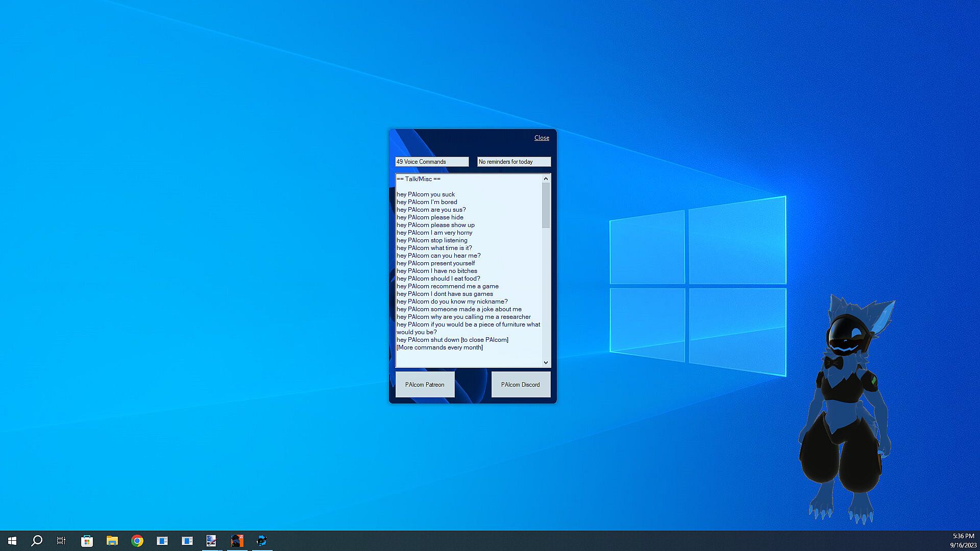Click the commands list scrollbar thumb
980x551 pixels.
(546, 205)
